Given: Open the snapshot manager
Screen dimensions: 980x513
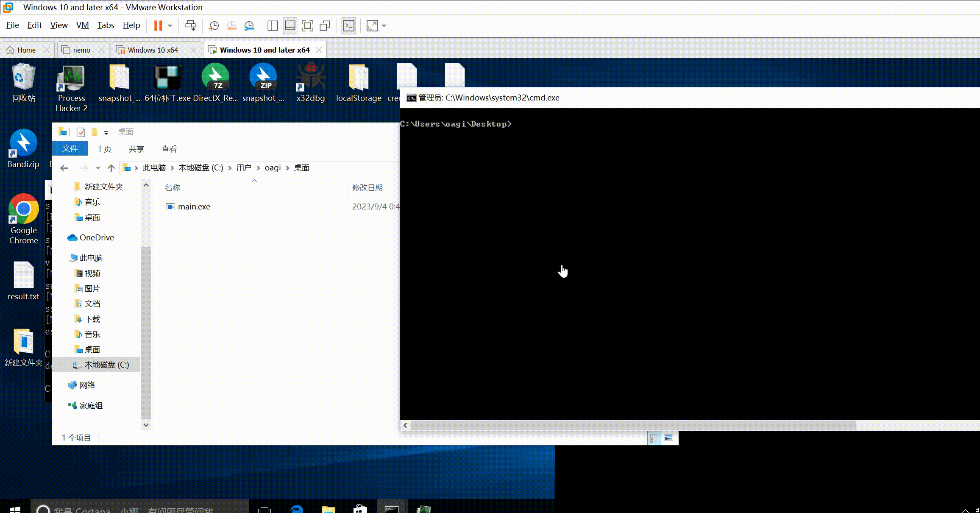Looking at the screenshot, I should (249, 26).
